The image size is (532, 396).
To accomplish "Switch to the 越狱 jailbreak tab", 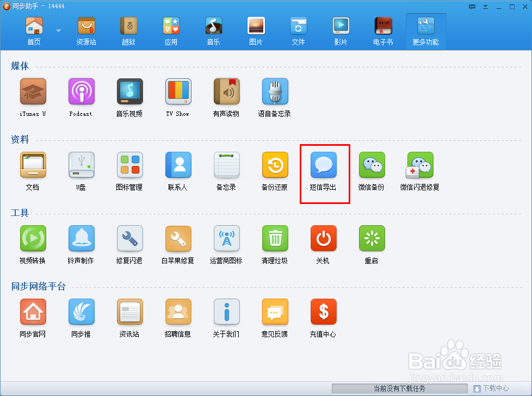I will tap(128, 31).
